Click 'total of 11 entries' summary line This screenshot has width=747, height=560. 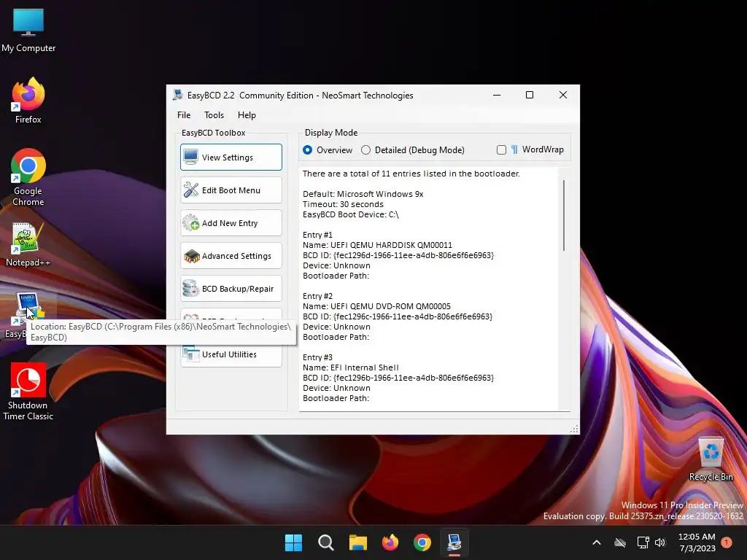(411, 174)
